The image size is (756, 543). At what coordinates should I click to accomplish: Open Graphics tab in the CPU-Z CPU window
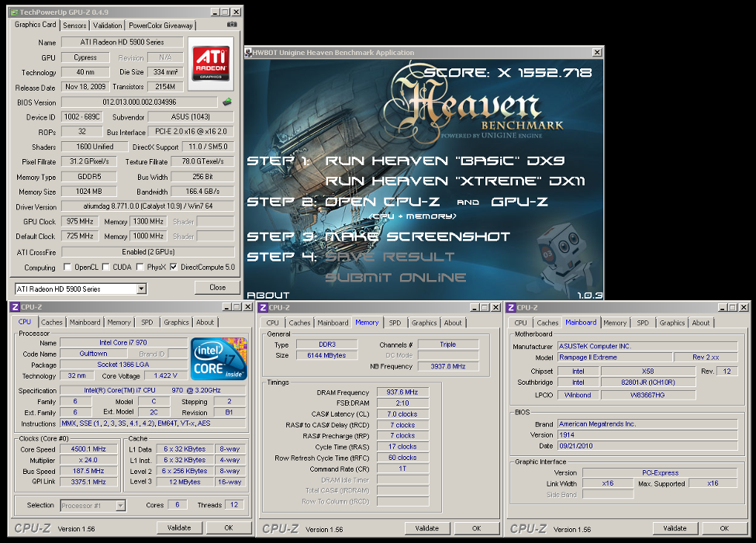tap(177, 323)
